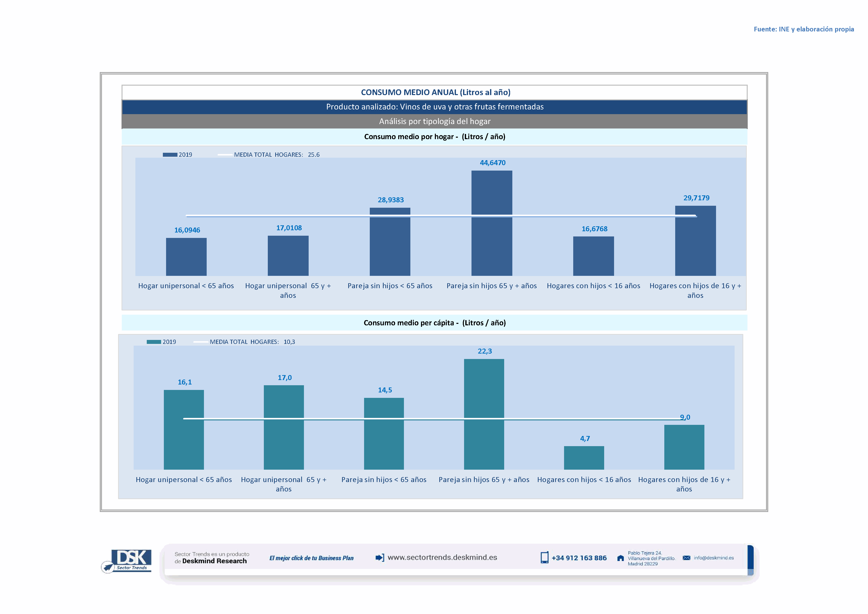
Task: Click 'CONSUMO MEDIO ANUAL' title header
Action: tap(436, 92)
